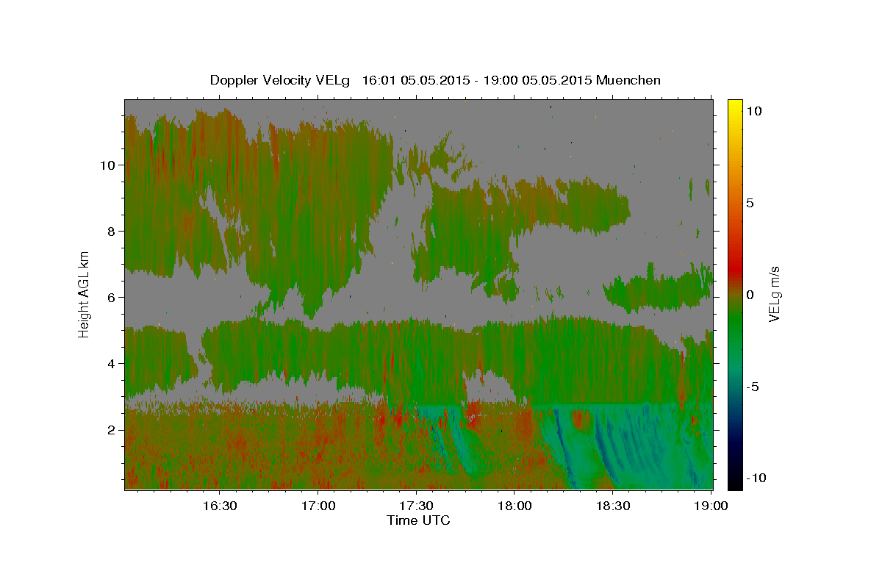Click the '18:30' time axis label
882x588 pixels.
[613, 506]
